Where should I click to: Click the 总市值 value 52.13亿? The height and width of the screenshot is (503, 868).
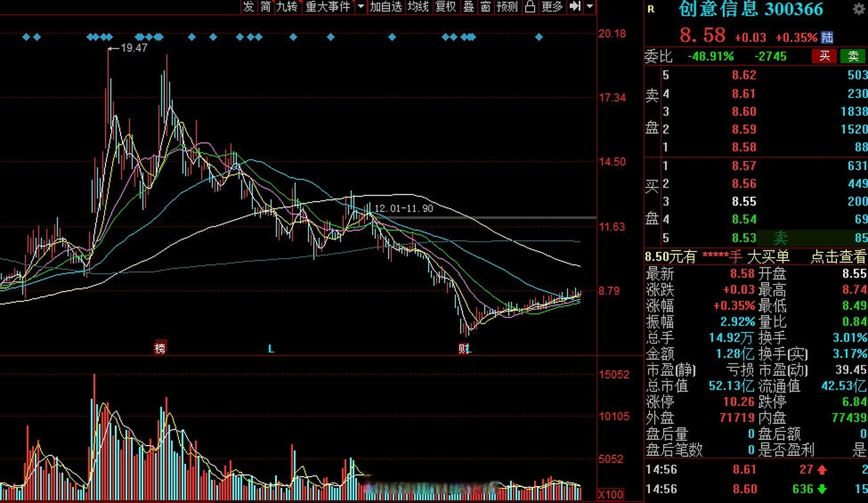click(731, 386)
